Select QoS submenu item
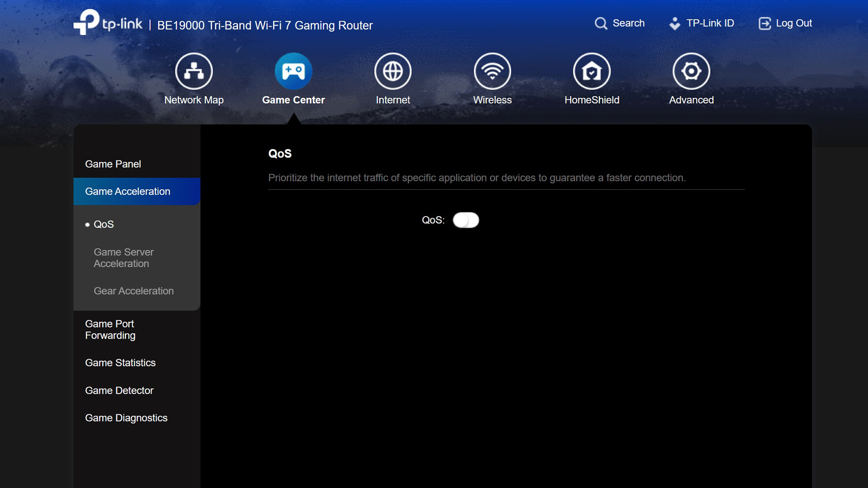Screen dimensions: 868x488 coord(104,224)
